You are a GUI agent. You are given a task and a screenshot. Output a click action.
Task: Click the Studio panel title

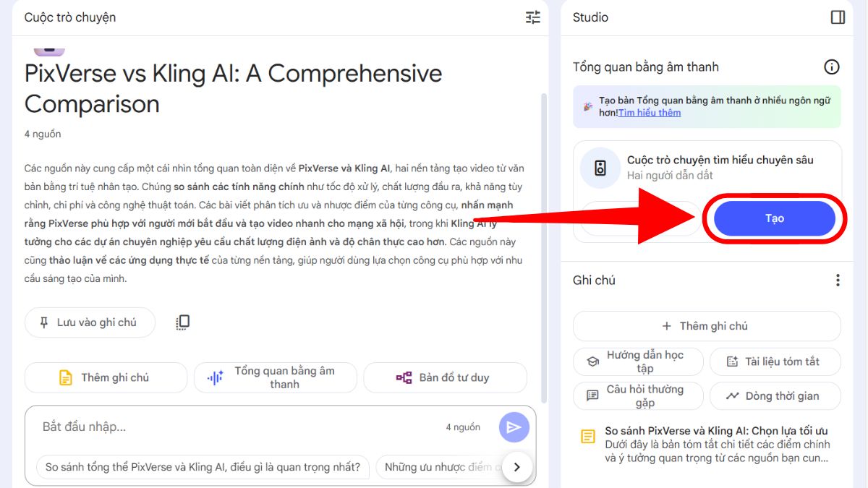pos(590,17)
